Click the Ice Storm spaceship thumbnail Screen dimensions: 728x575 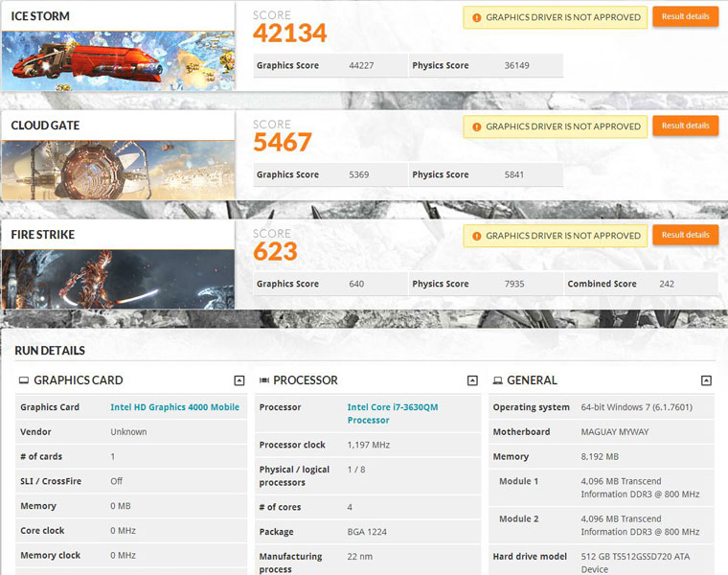118,61
